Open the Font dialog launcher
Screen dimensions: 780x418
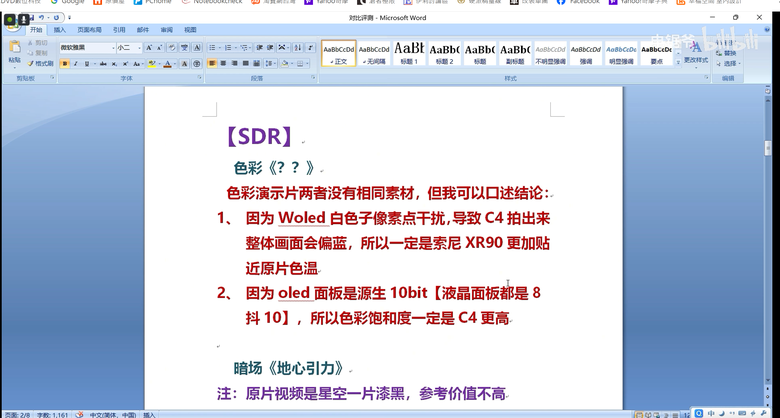click(x=199, y=78)
